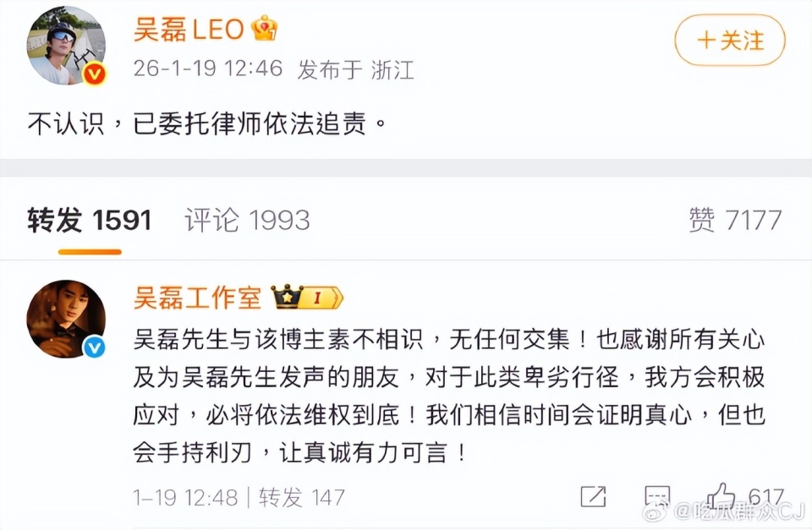
Task: Click 吴磊工作室's profile avatar
Action: pyautogui.click(x=66, y=320)
